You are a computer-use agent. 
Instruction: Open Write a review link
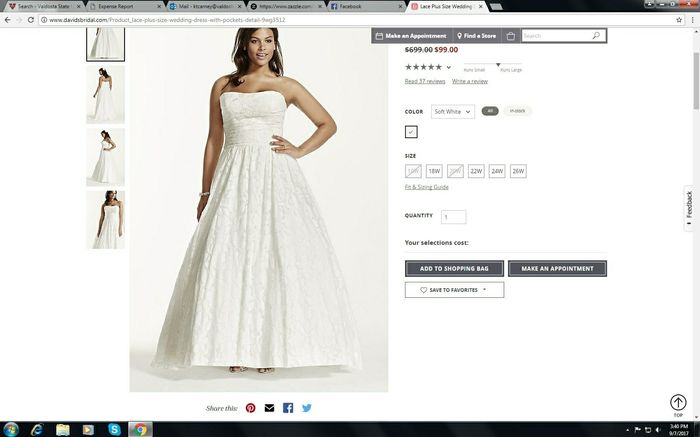470,81
